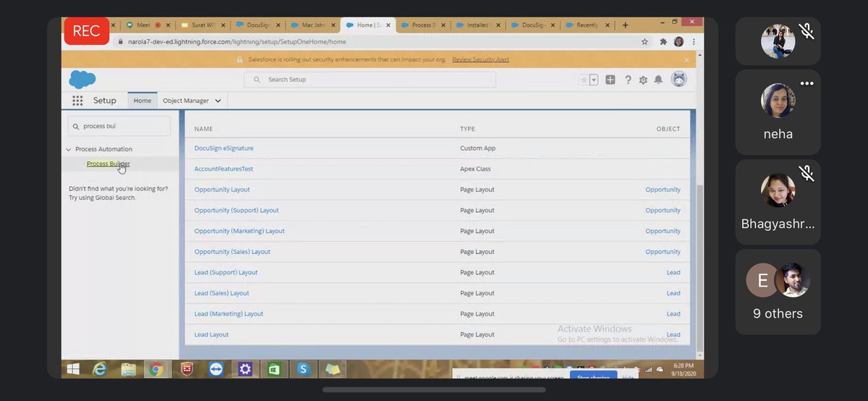Screen dimensions: 868x401
Task: Click the Chrome taskbar icon
Action: [x=156, y=369]
